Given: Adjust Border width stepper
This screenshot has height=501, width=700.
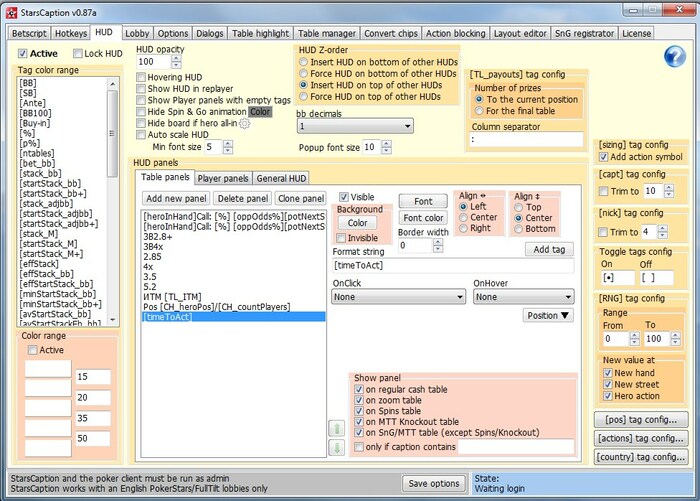Looking at the screenshot, I should coord(438,245).
